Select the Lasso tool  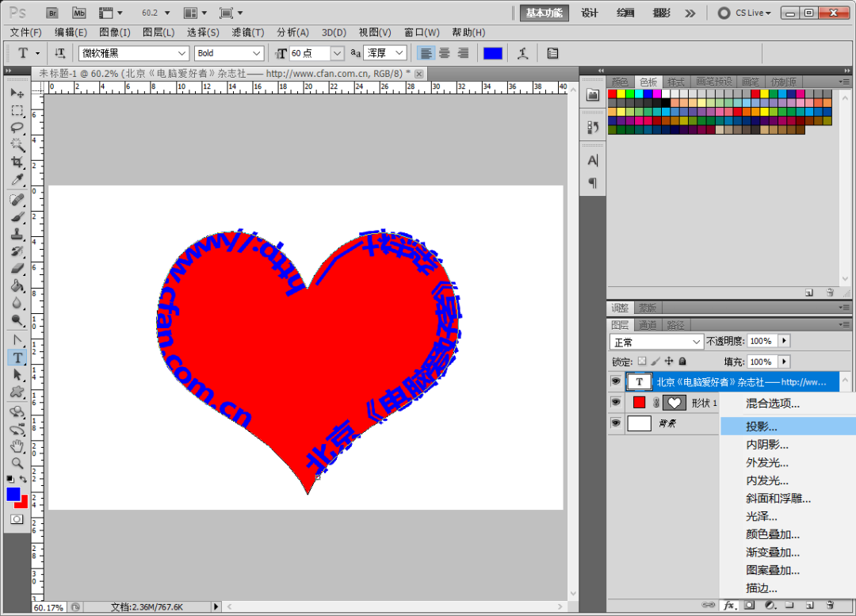[x=17, y=128]
